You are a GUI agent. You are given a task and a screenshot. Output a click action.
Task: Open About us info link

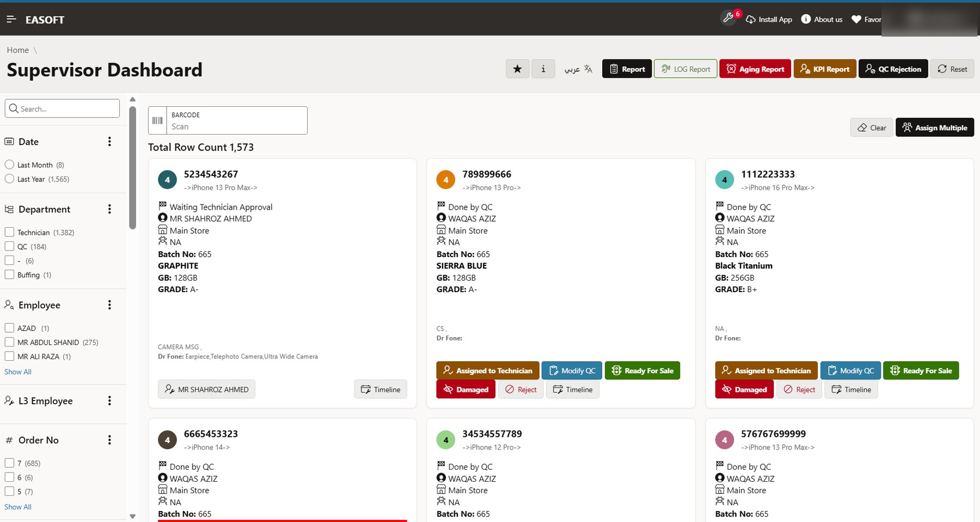pos(822,19)
